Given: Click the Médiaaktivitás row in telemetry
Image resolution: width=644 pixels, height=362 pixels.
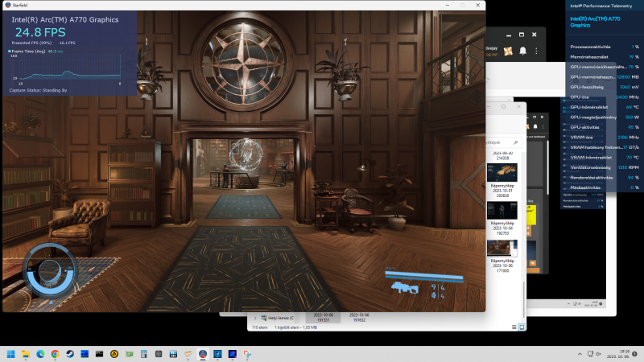Looking at the screenshot, I should point(605,187).
